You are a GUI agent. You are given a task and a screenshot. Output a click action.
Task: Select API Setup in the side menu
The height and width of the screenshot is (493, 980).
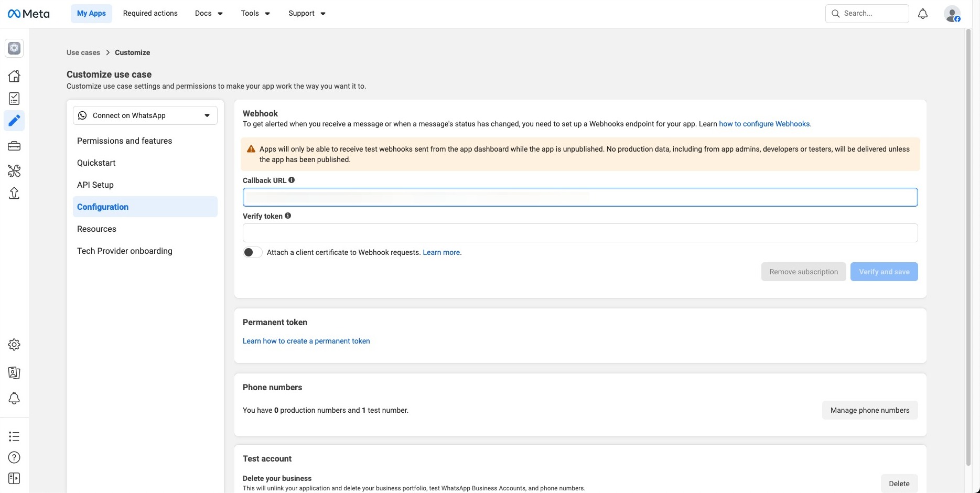pos(95,185)
